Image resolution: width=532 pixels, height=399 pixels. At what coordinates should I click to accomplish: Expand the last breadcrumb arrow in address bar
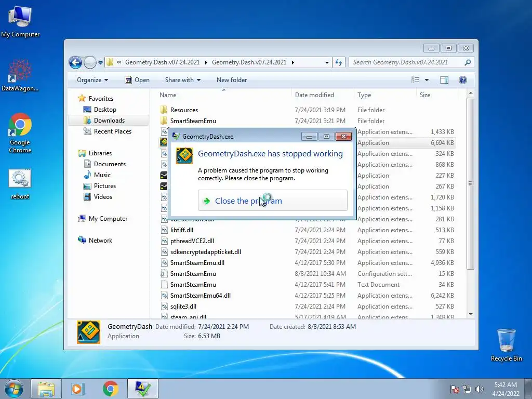click(293, 62)
